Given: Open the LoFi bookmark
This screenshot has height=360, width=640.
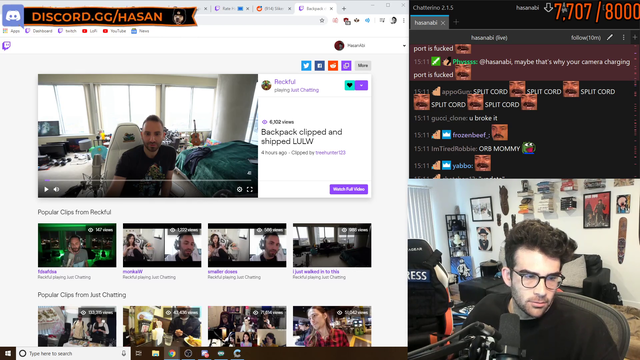Looking at the screenshot, I should click(x=89, y=31).
